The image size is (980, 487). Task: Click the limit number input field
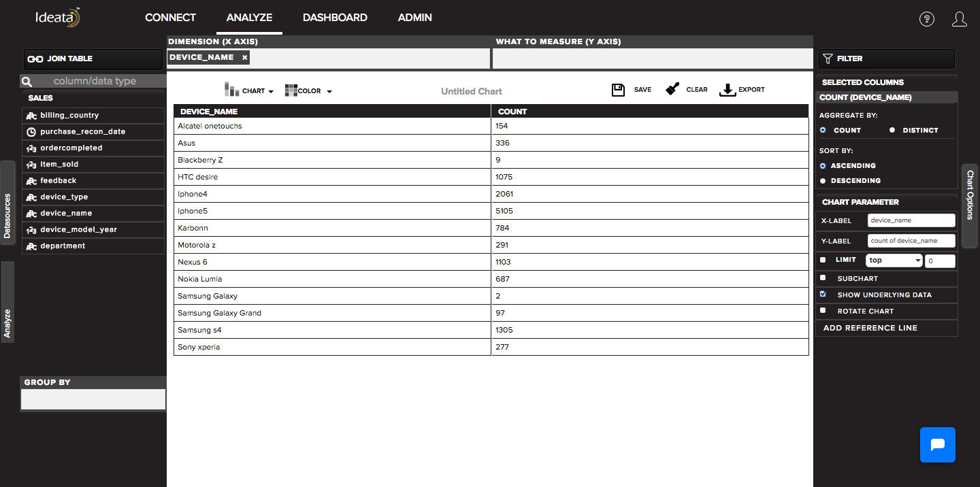940,261
